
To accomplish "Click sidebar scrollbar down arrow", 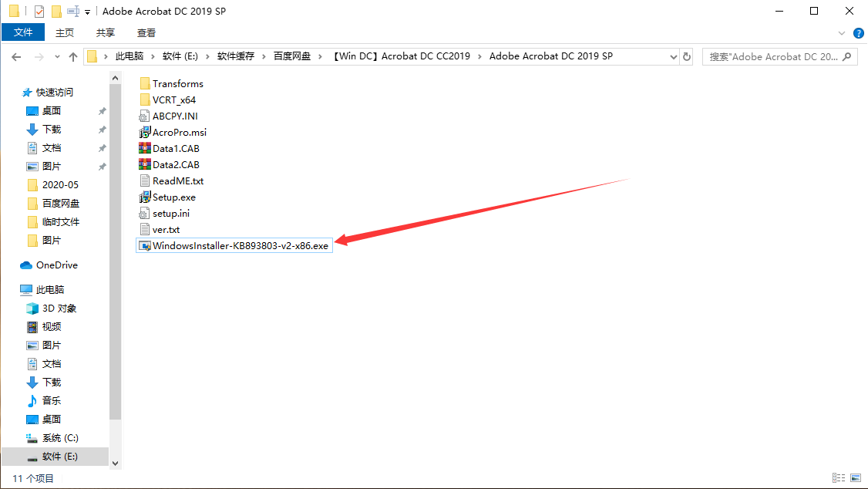I will 115,464.
